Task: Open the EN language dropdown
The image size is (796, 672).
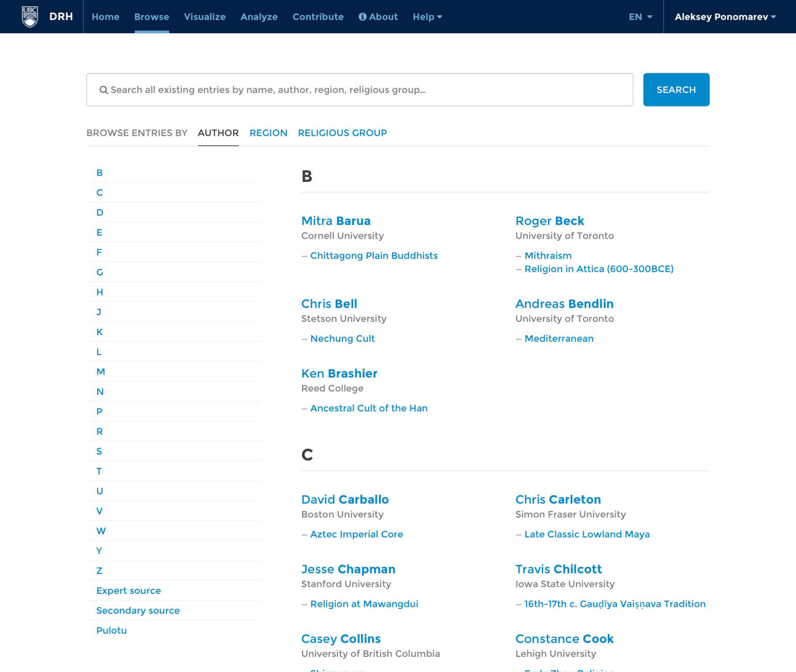Action: point(640,17)
